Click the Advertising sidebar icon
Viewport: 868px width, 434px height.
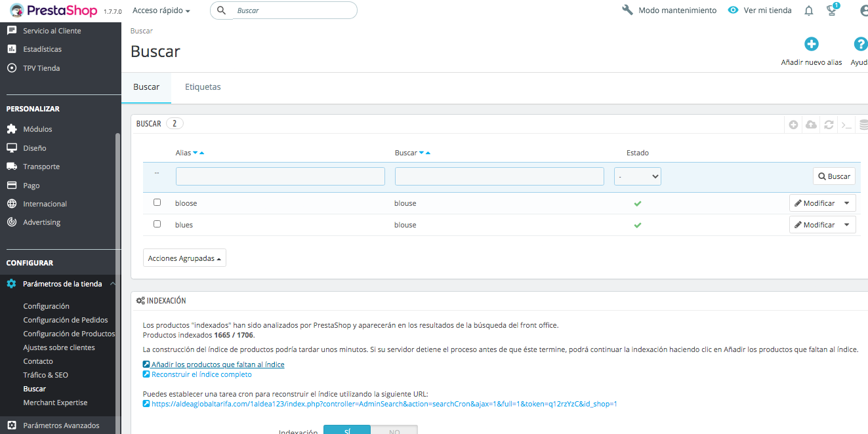tap(11, 222)
